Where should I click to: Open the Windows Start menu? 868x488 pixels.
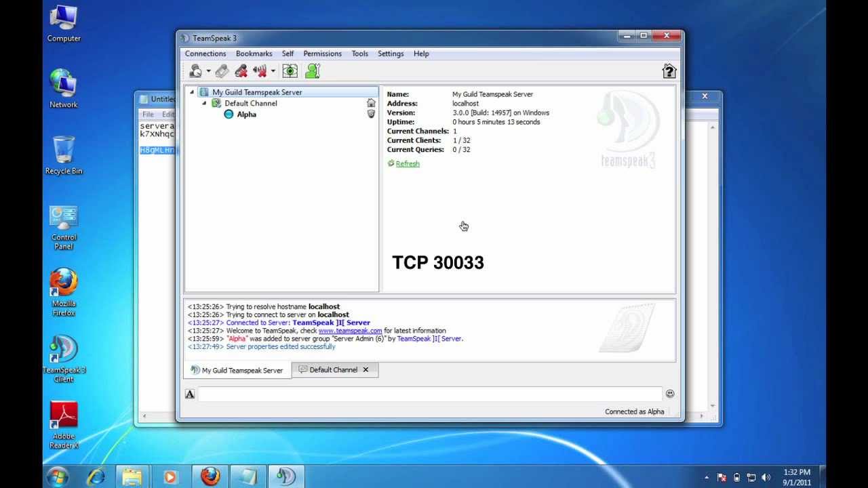58,476
